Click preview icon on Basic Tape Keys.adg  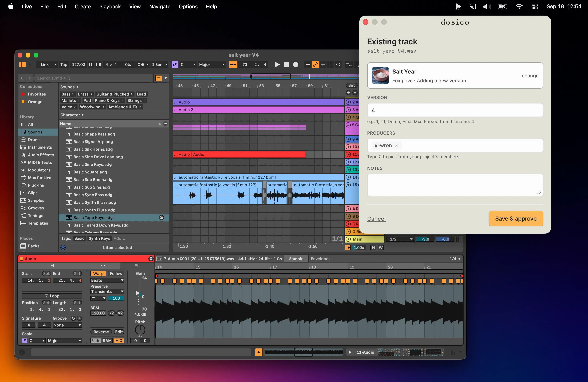(x=161, y=218)
